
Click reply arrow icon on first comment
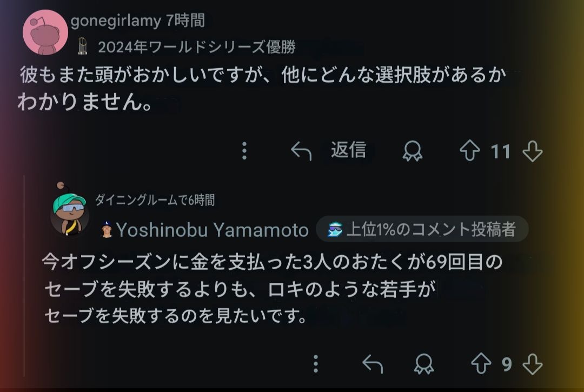301,151
